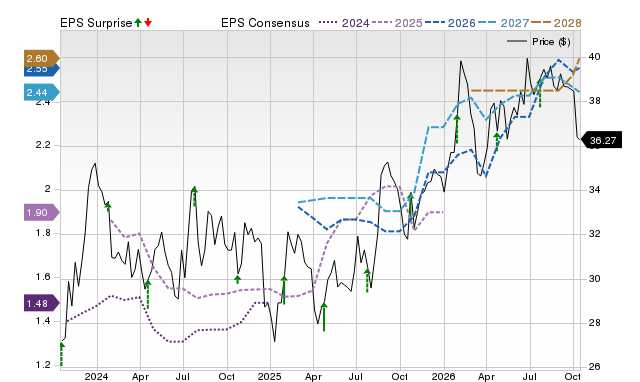Click the 2.2 label on the EPS axis
This screenshot has height=382, width=640.
(43, 145)
